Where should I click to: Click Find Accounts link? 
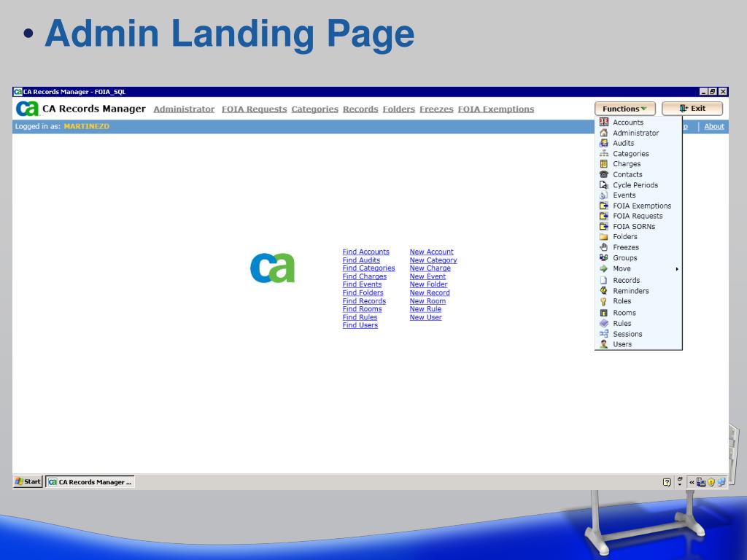[366, 252]
